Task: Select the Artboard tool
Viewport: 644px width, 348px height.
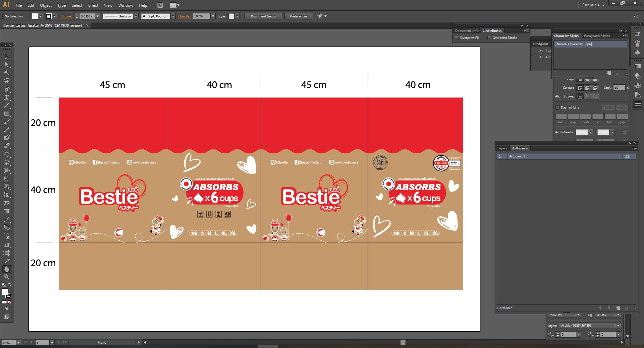Action: click(x=7, y=253)
